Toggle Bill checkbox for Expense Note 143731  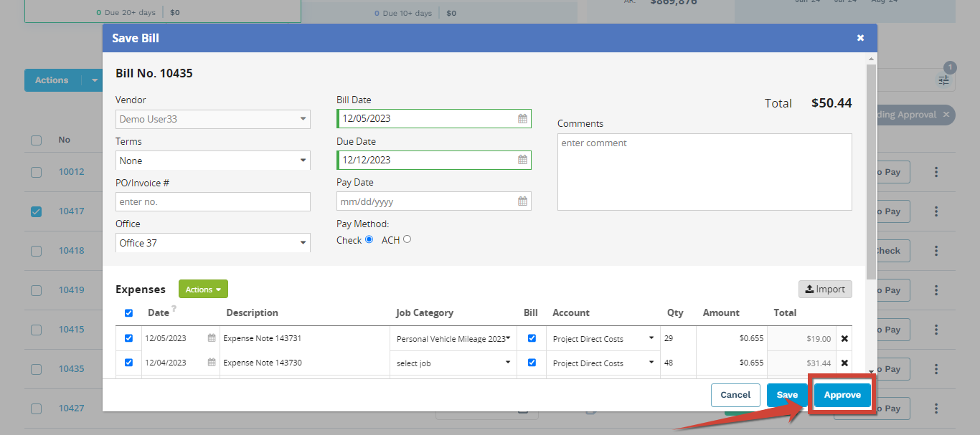[x=532, y=338]
